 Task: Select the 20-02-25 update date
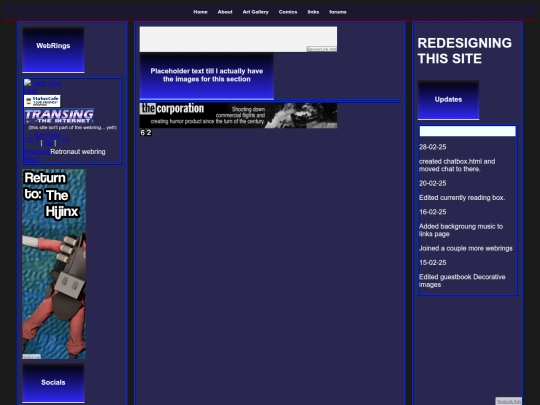[x=433, y=183]
